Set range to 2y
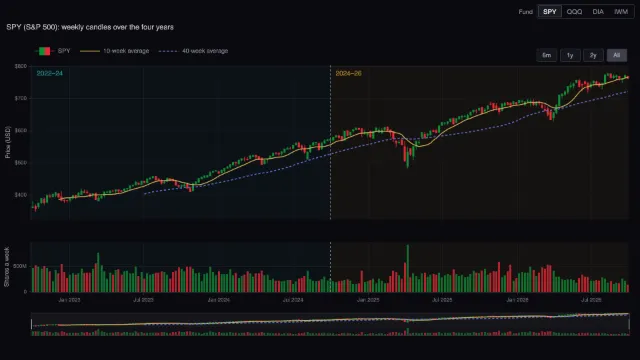640x360 pixels. click(x=593, y=55)
